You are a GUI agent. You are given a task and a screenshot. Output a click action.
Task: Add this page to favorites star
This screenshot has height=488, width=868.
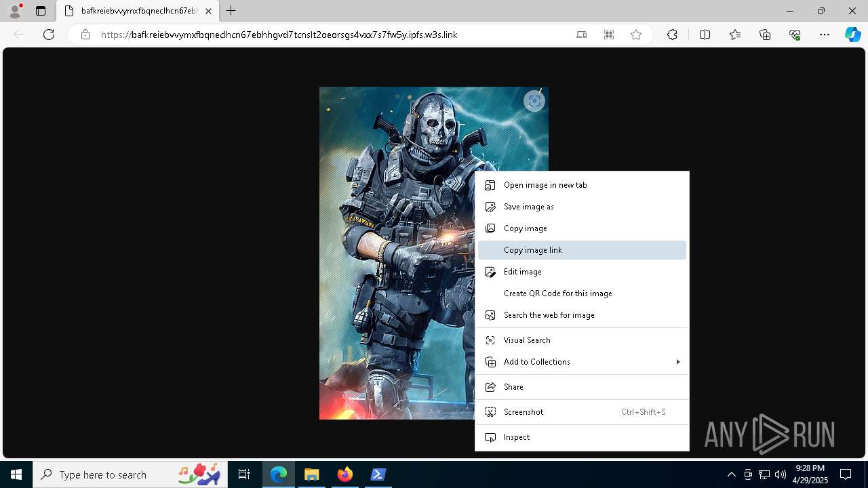636,35
